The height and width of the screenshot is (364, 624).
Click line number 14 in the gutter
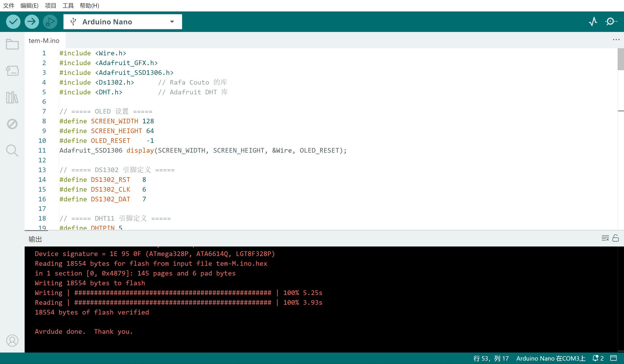pyautogui.click(x=42, y=179)
